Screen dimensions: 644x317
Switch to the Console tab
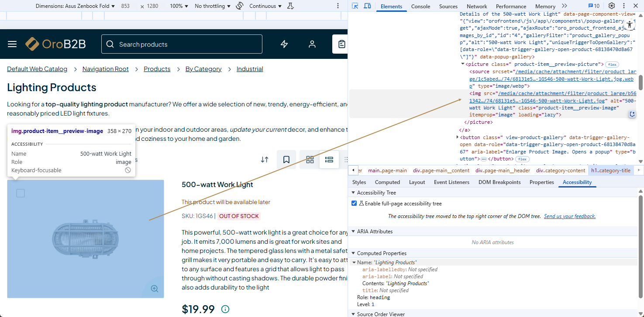[420, 7]
